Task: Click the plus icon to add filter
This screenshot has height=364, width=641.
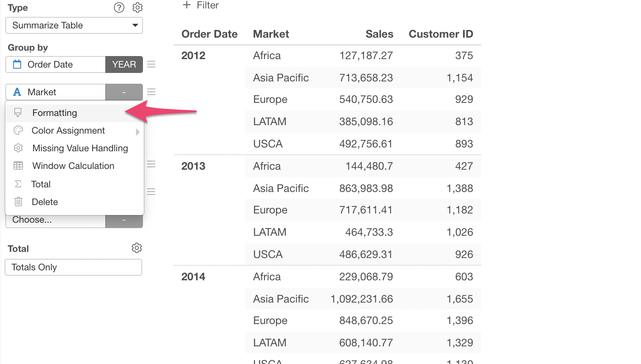Action: tap(187, 5)
